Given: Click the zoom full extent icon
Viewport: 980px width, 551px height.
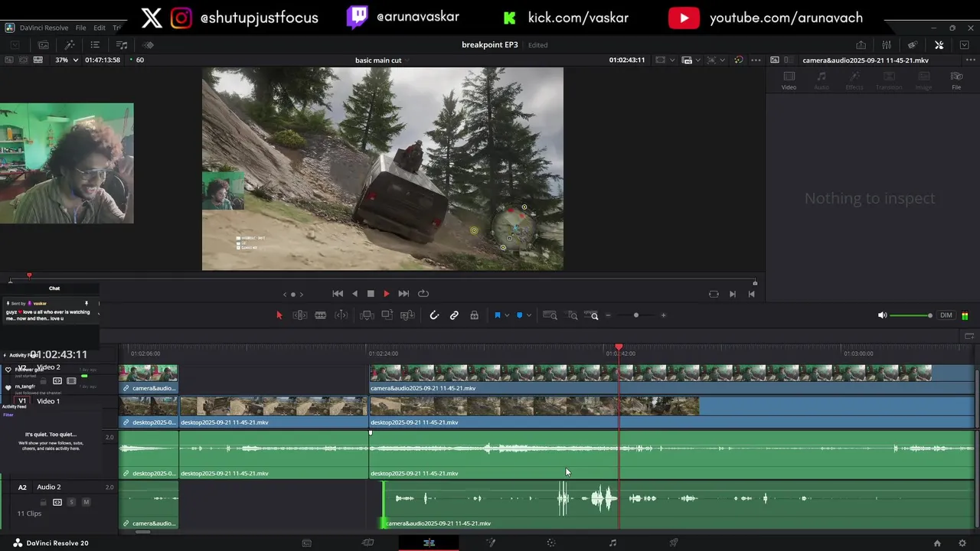Looking at the screenshot, I should [550, 315].
